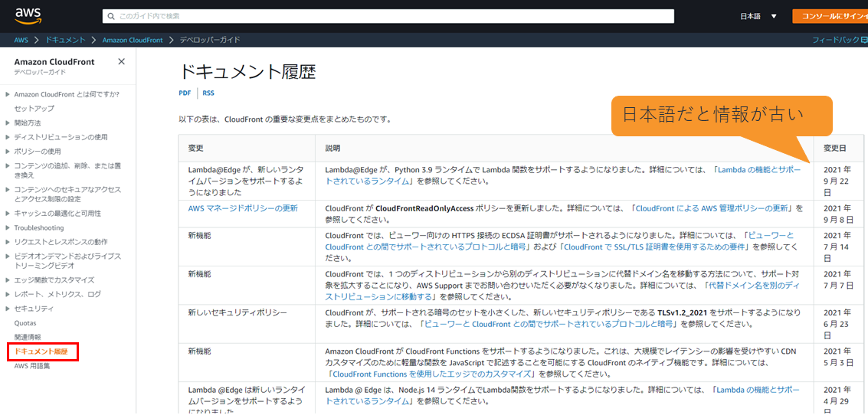The height and width of the screenshot is (415, 868).
Task: Open セットアップ sidebar item
Action: point(34,109)
